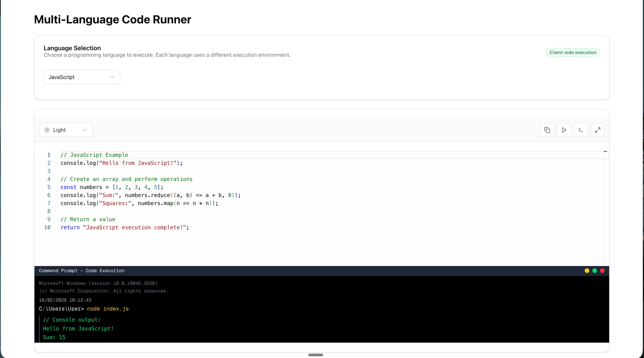This screenshot has height=358, width=644.
Task: Run the code with the play icon
Action: pos(564,130)
